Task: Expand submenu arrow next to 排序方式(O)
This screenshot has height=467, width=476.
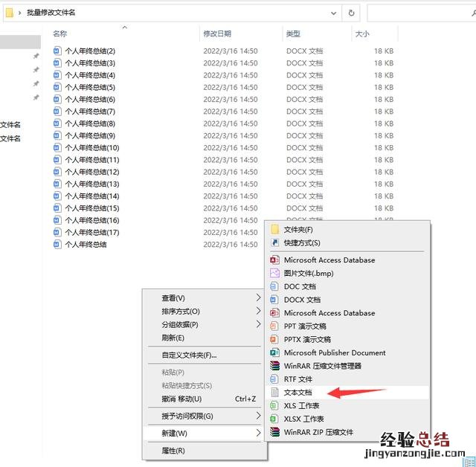Action: 258,311
